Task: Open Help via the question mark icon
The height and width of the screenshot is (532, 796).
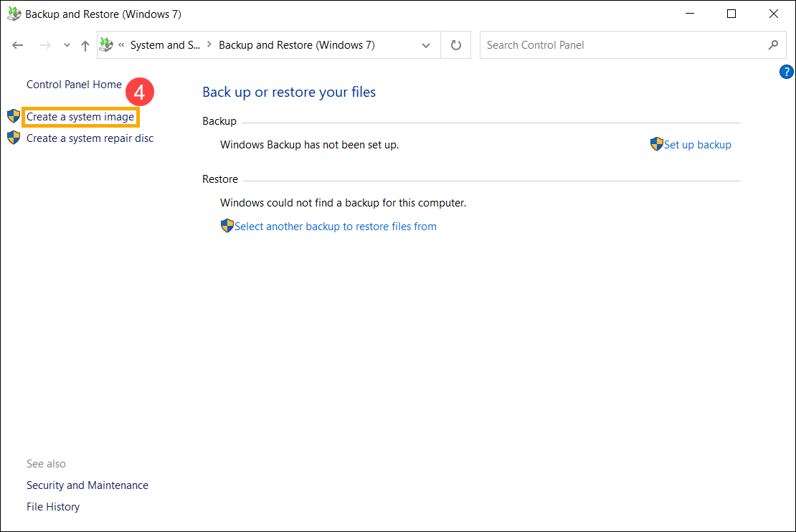Action: coord(786,71)
